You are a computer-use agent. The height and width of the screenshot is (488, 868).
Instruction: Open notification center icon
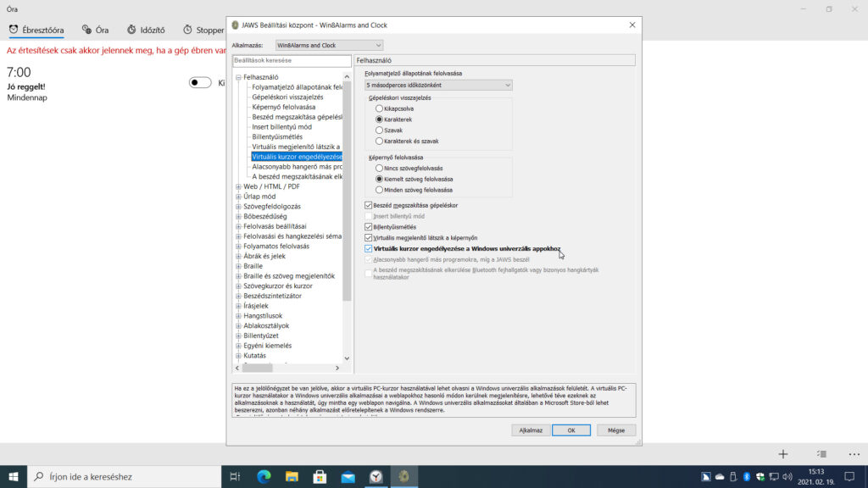pos(849,476)
